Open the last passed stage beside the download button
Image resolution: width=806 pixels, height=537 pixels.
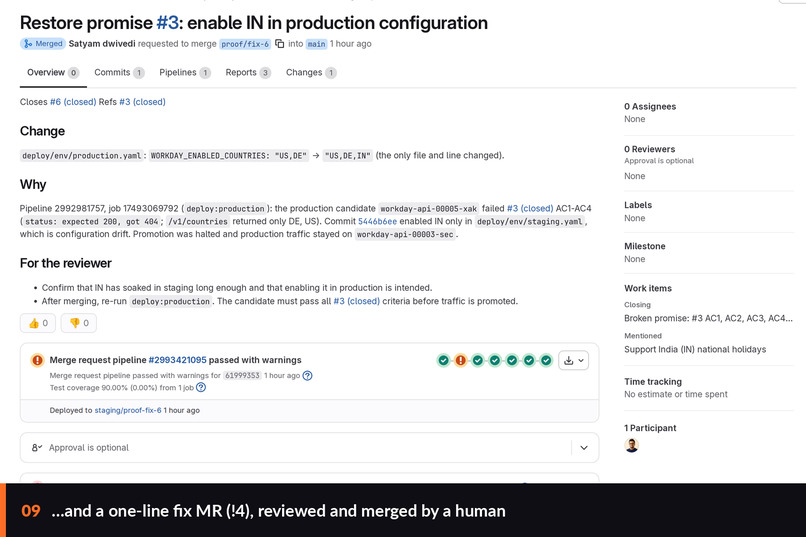[x=546, y=360]
